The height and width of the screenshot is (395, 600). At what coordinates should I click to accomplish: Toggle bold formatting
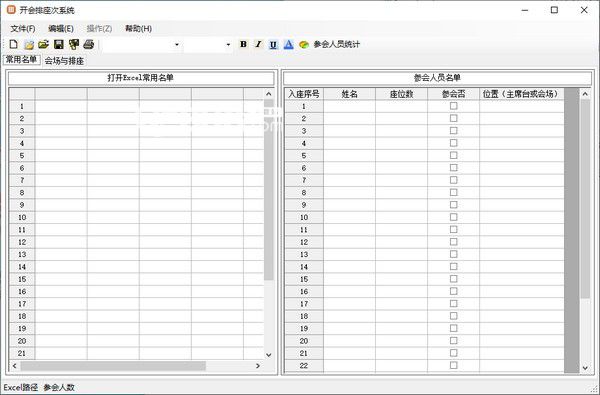click(x=243, y=44)
